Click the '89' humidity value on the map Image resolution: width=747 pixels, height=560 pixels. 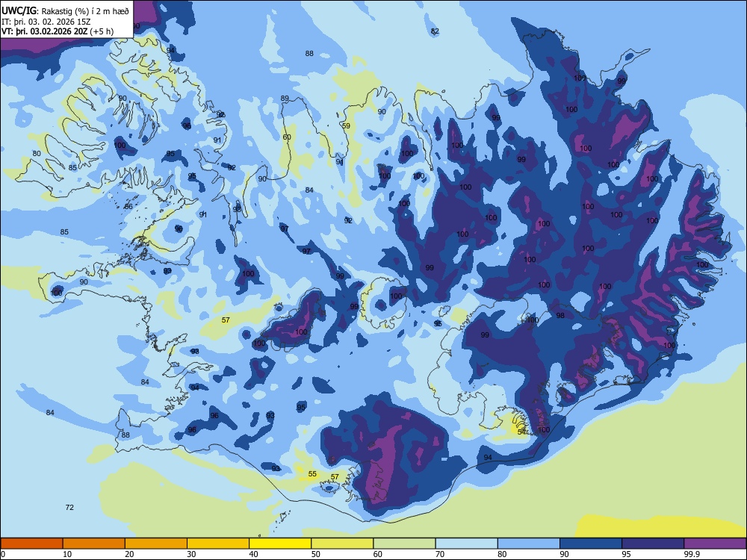tap(285, 99)
